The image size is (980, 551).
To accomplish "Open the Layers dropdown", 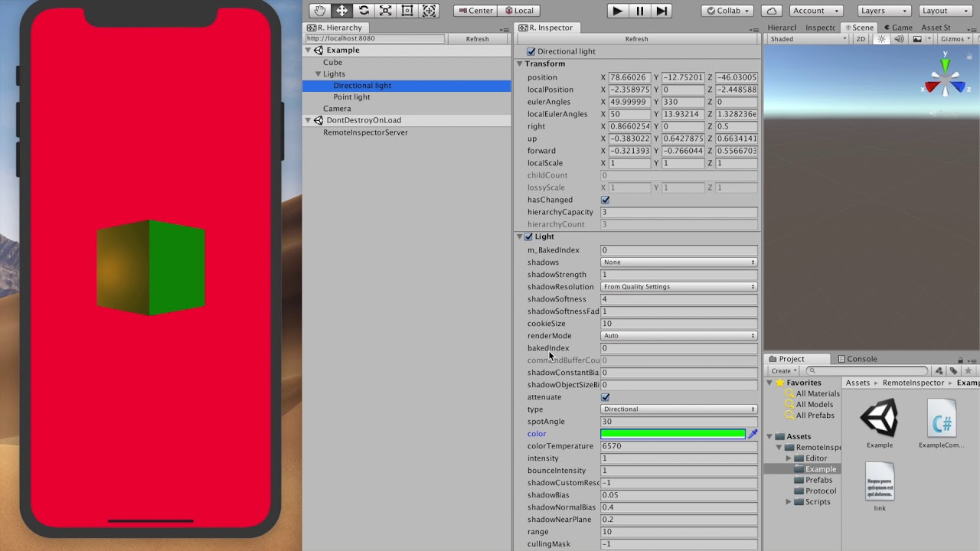I will 883,11.
